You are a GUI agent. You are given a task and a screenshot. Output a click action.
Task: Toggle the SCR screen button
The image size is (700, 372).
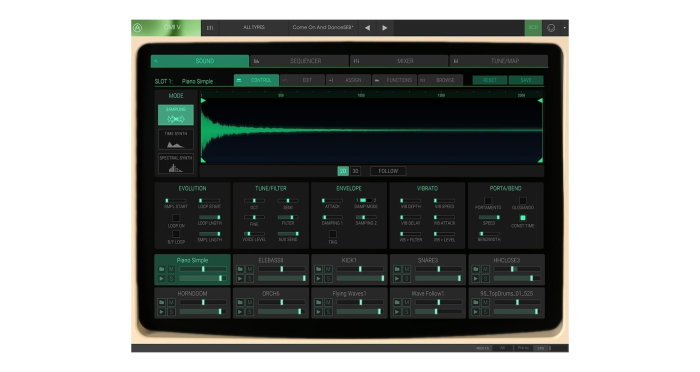[x=533, y=28]
